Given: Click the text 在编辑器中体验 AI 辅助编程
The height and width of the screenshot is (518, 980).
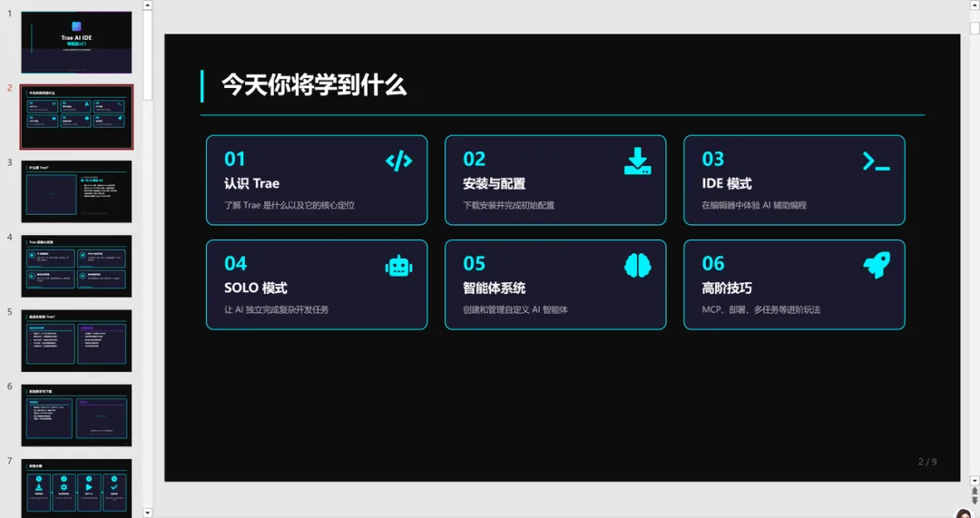Looking at the screenshot, I should coord(754,205).
